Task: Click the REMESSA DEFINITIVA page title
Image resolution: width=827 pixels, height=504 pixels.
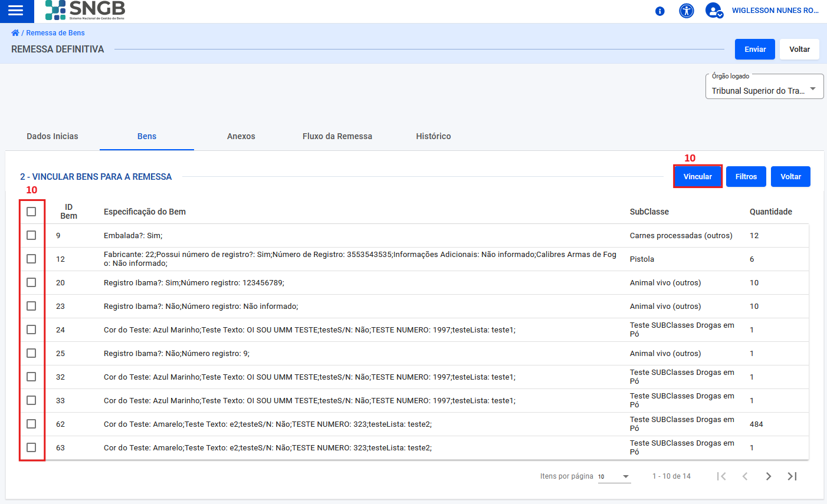Action: 58,50
